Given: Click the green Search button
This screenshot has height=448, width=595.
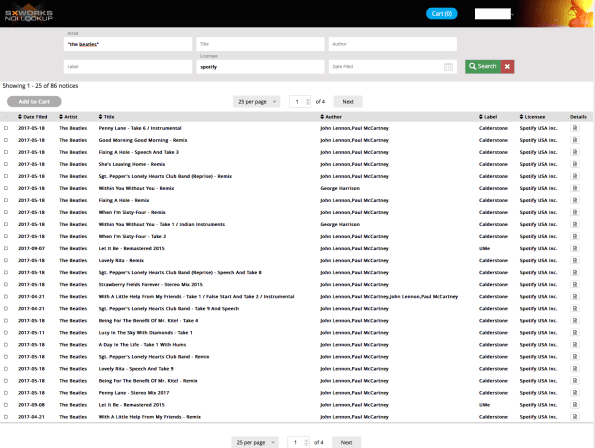Looking at the screenshot, I should coord(483,67).
